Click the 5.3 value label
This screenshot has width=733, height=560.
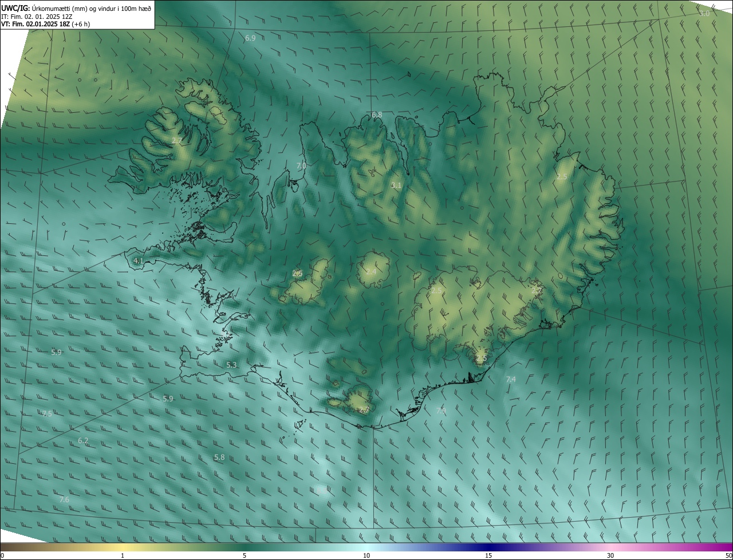[x=231, y=365]
